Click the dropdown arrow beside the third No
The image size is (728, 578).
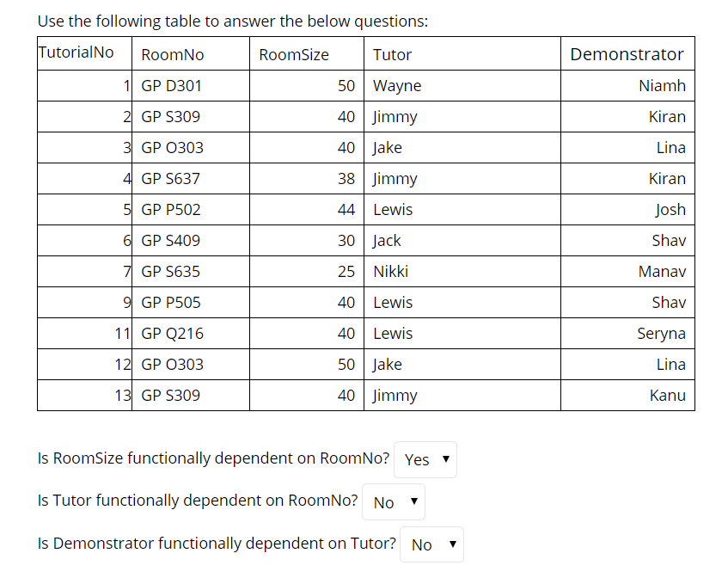coord(451,544)
